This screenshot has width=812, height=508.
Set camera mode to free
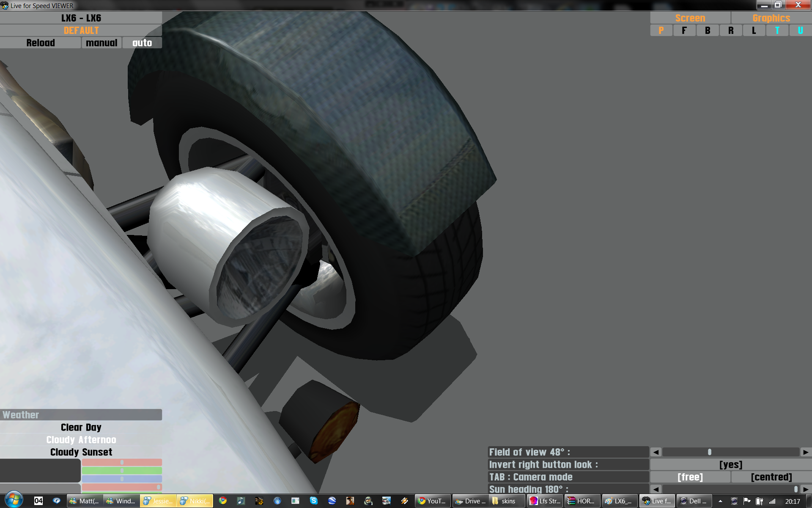(690, 477)
